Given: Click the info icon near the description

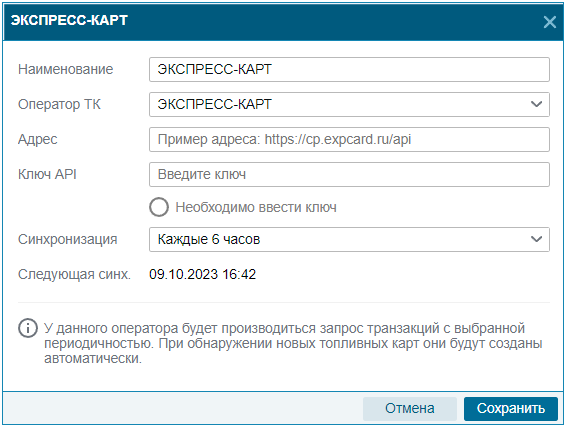Looking at the screenshot, I should click(x=28, y=328).
